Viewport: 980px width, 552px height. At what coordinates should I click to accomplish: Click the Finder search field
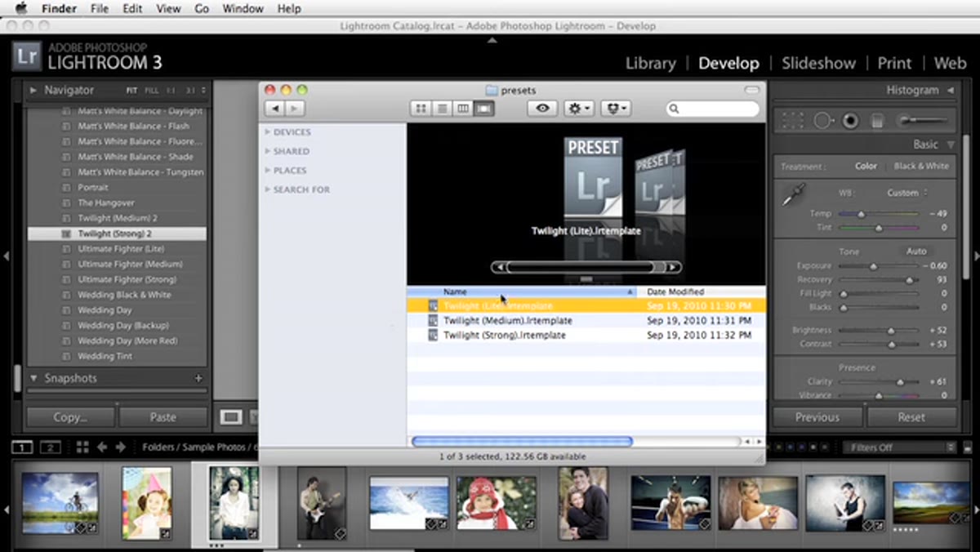tap(713, 108)
